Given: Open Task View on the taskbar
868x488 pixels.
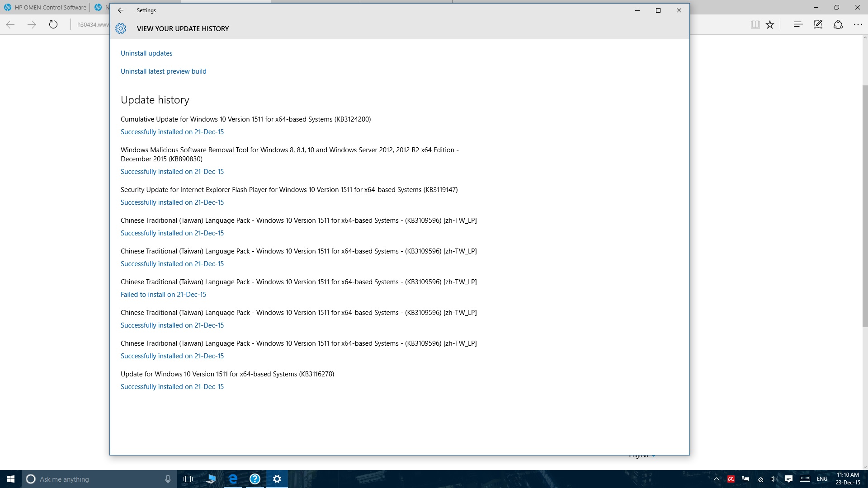Looking at the screenshot, I should point(188,479).
